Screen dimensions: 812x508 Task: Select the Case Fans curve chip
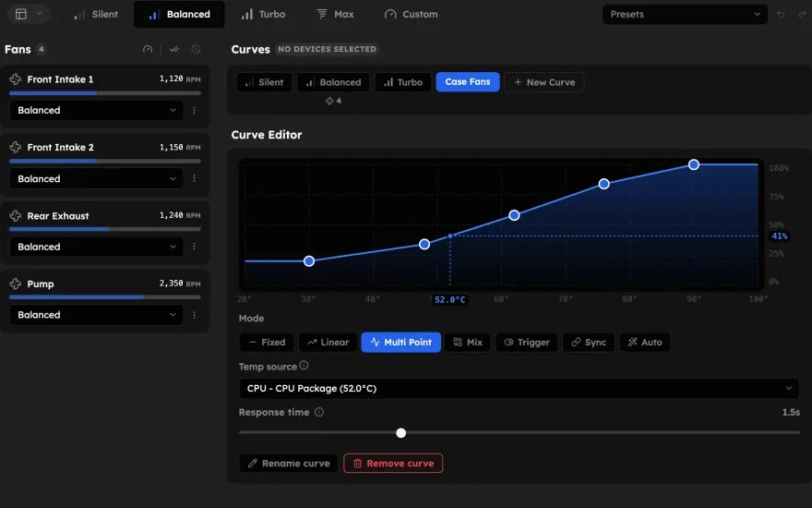[x=468, y=82]
